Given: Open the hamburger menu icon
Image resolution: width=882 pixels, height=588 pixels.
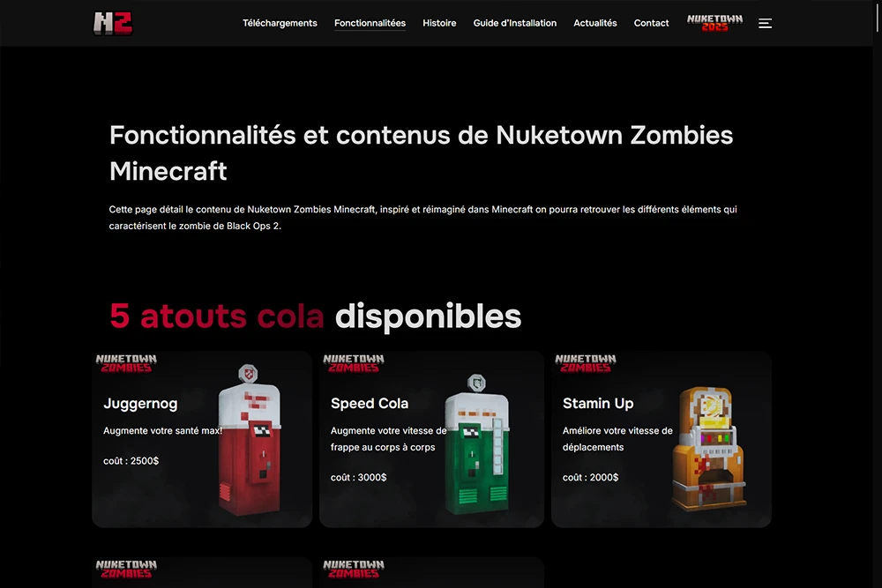Looking at the screenshot, I should point(765,23).
